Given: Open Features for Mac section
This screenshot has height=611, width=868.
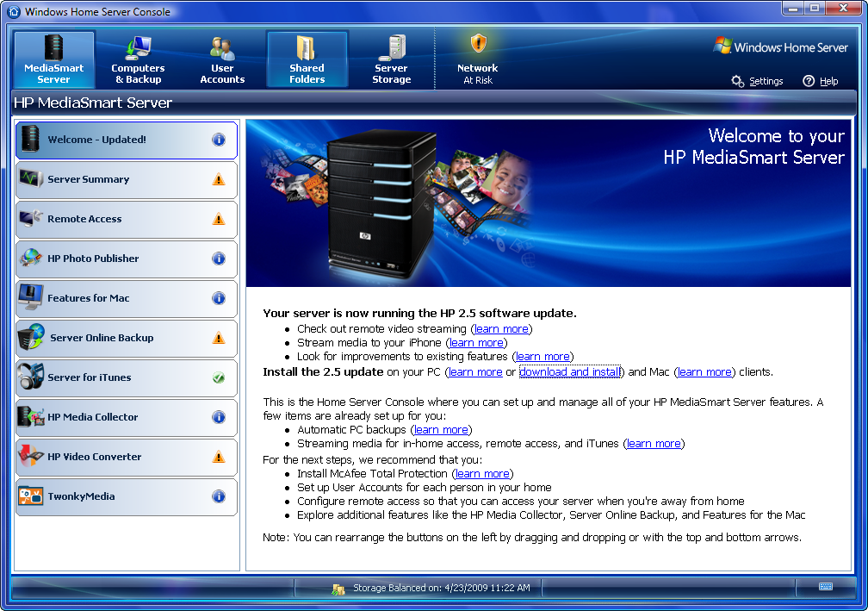Looking at the screenshot, I should coord(127,298).
